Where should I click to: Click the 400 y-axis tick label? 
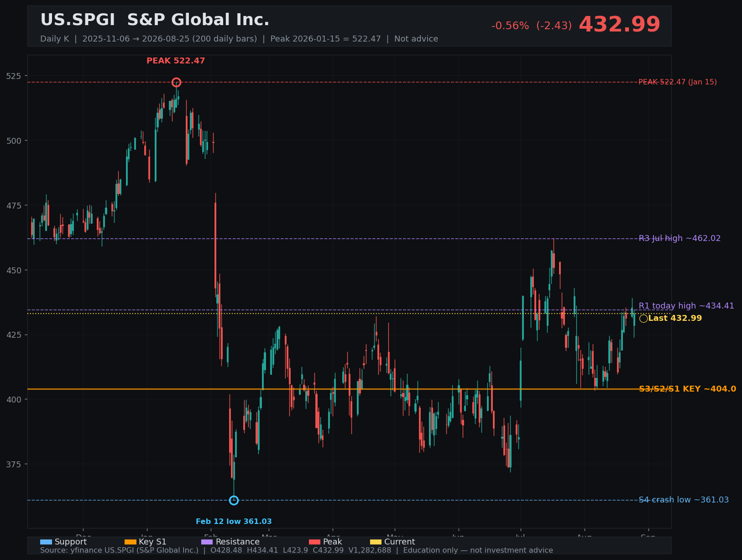click(x=14, y=399)
